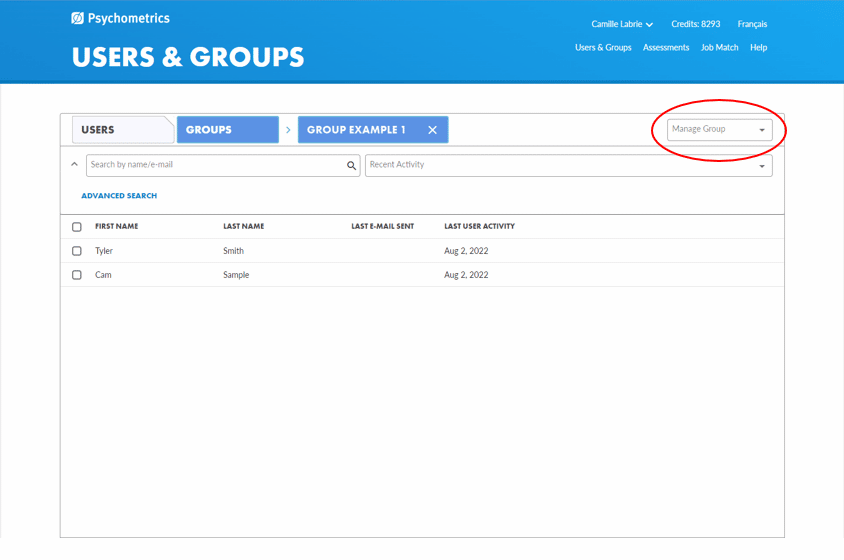Click Aug 2, 2022 in Cam's row

[466, 275]
